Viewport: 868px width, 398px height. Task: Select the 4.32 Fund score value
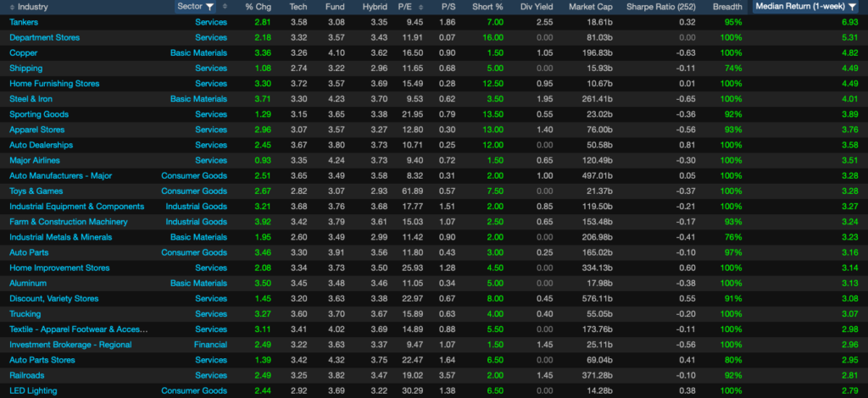[337, 360]
